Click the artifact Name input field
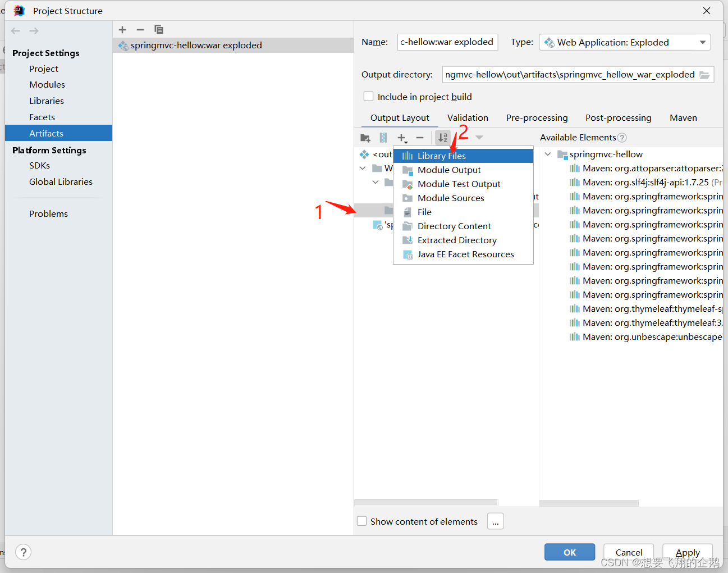728x573 pixels. [447, 42]
